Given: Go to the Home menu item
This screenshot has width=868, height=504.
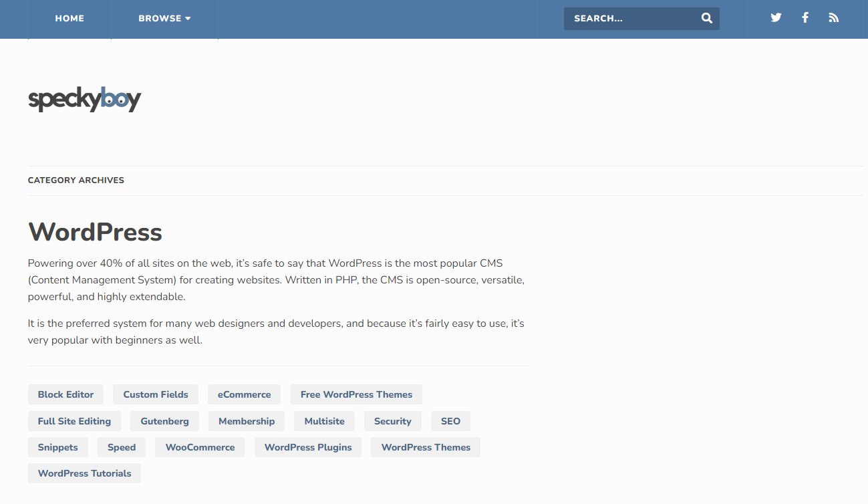Looking at the screenshot, I should click(69, 19).
